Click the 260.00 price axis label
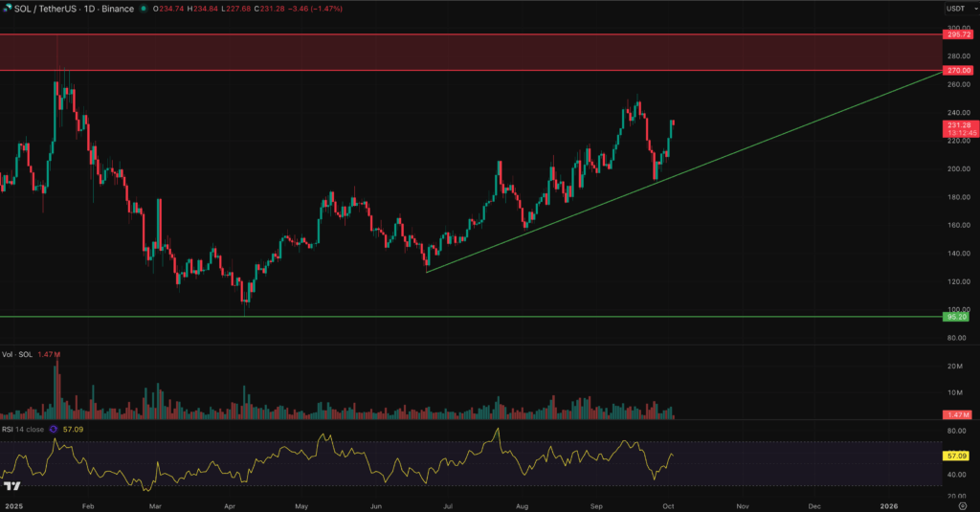 pyautogui.click(x=959, y=84)
